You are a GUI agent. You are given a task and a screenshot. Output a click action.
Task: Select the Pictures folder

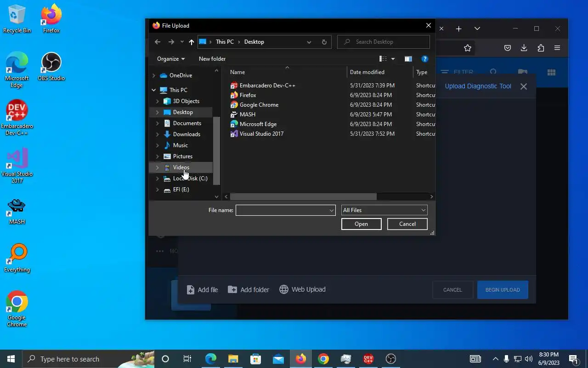pyautogui.click(x=182, y=156)
